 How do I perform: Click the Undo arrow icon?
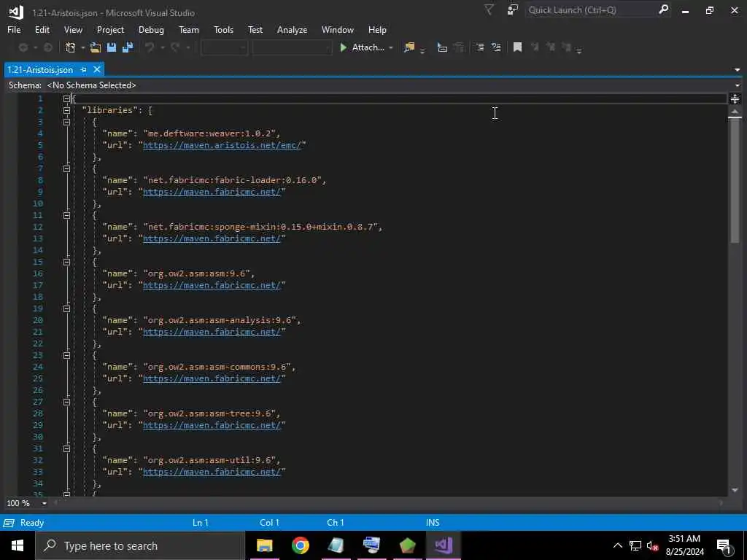point(150,47)
